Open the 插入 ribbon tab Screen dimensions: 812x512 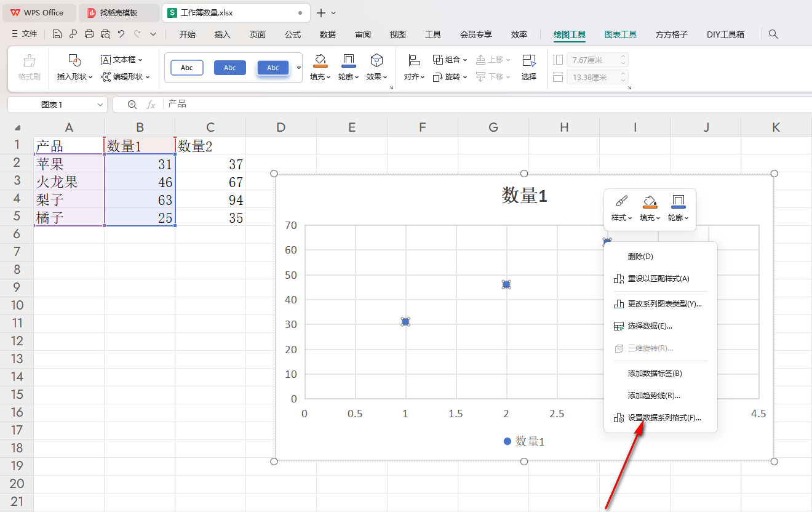tap(223, 34)
